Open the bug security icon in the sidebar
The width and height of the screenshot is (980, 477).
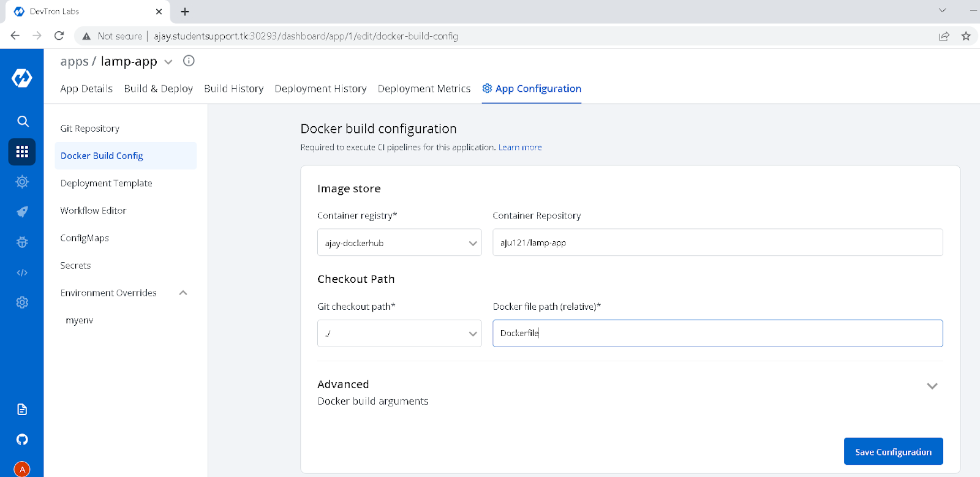click(x=22, y=242)
